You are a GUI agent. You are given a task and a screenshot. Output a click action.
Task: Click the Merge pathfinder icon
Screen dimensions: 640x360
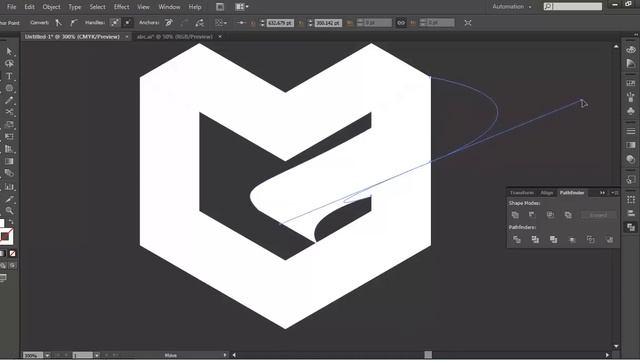click(x=553, y=240)
